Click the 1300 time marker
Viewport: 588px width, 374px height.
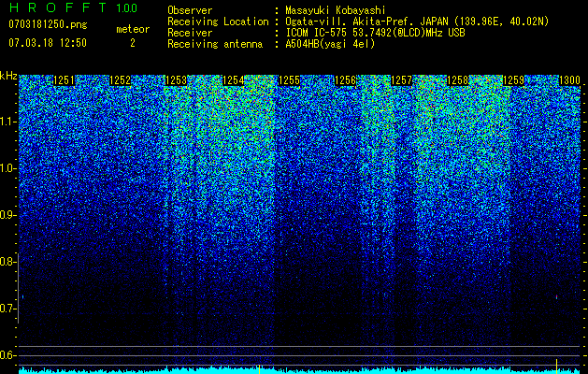570,80
